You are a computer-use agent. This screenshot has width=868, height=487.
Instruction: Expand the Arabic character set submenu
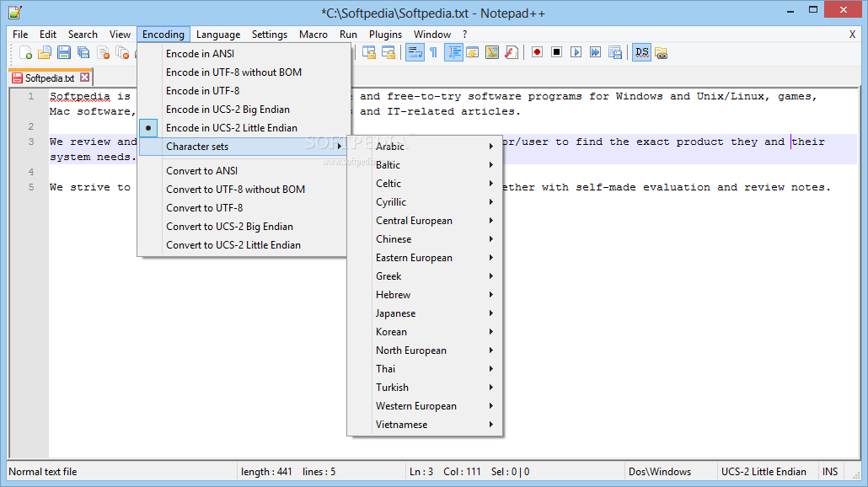pos(425,146)
